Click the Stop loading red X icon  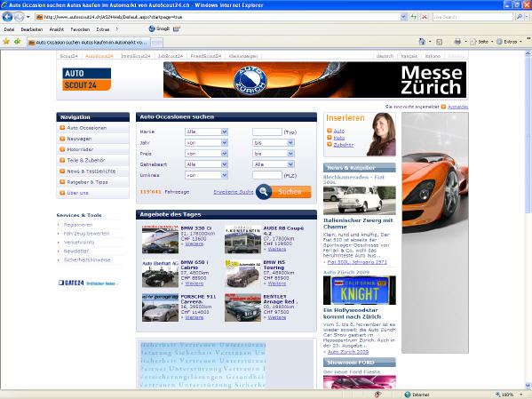(x=425, y=17)
